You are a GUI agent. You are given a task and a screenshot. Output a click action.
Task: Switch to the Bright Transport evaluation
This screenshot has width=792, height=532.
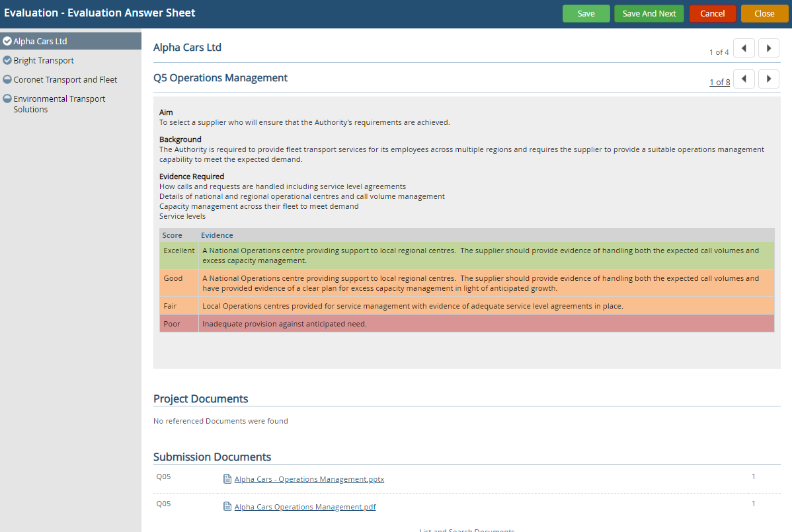43,60
